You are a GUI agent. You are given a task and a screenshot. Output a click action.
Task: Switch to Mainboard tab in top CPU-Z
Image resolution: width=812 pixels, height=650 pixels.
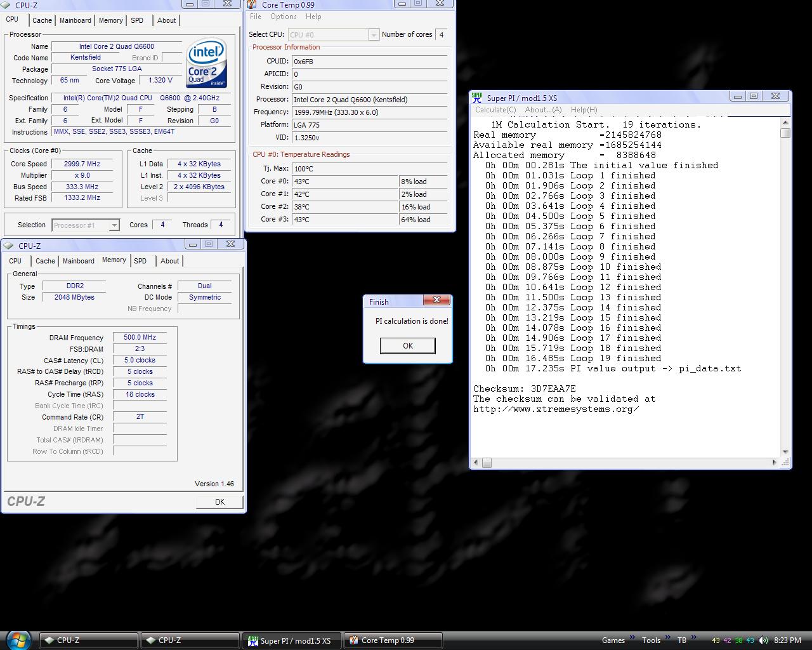[75, 20]
